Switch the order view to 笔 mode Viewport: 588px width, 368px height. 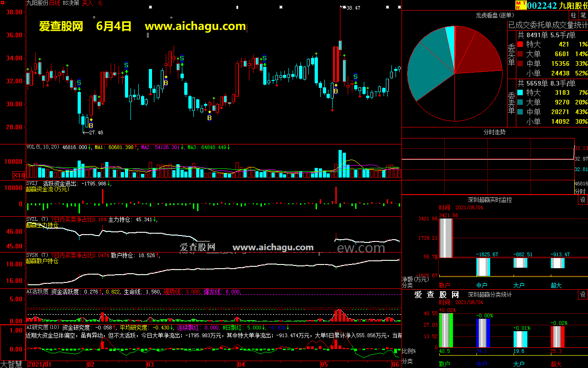point(583,15)
